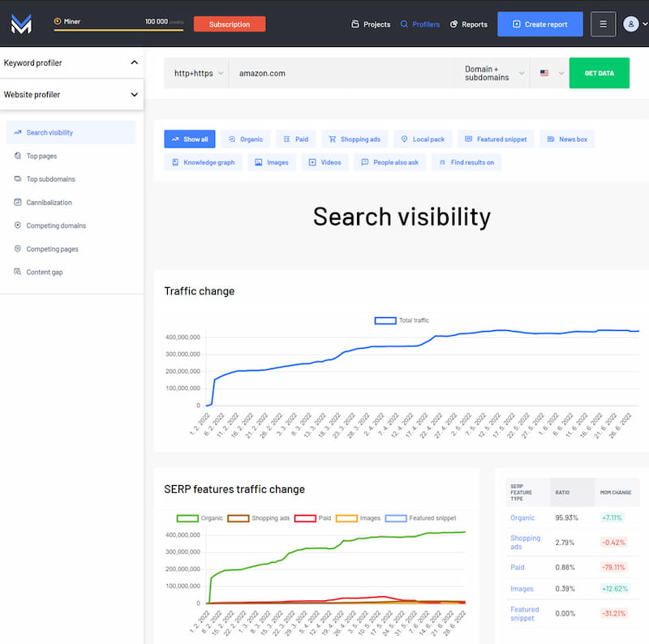This screenshot has width=649, height=644.
Task: Open the user account avatar menu
Action: [631, 24]
